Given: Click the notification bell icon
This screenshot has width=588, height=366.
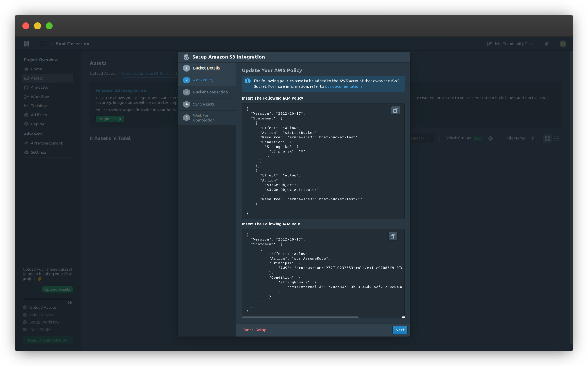Looking at the screenshot, I should pyautogui.click(x=546, y=44).
